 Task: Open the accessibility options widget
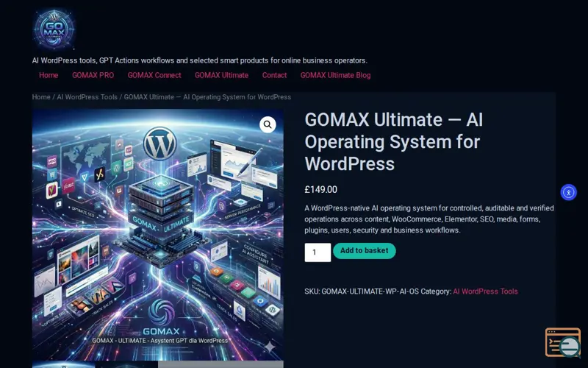coord(568,192)
